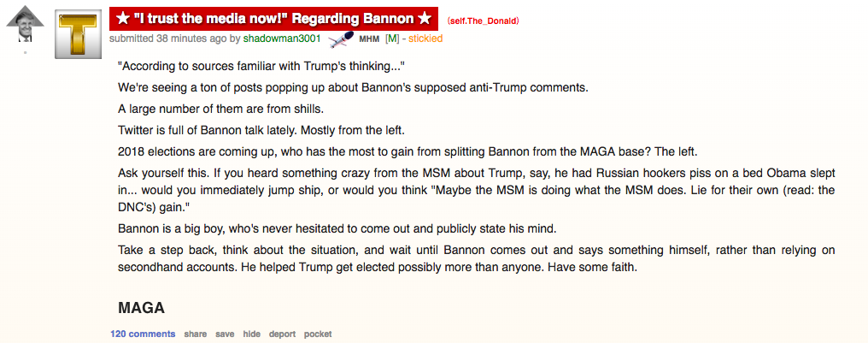Upvote the post with Trump arrow

pyautogui.click(x=25, y=25)
